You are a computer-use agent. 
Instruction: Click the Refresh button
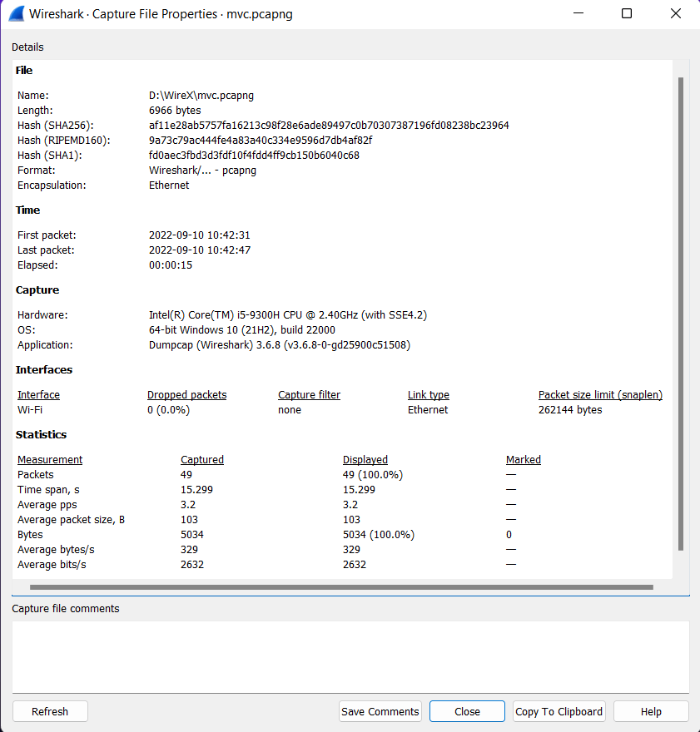(50, 711)
